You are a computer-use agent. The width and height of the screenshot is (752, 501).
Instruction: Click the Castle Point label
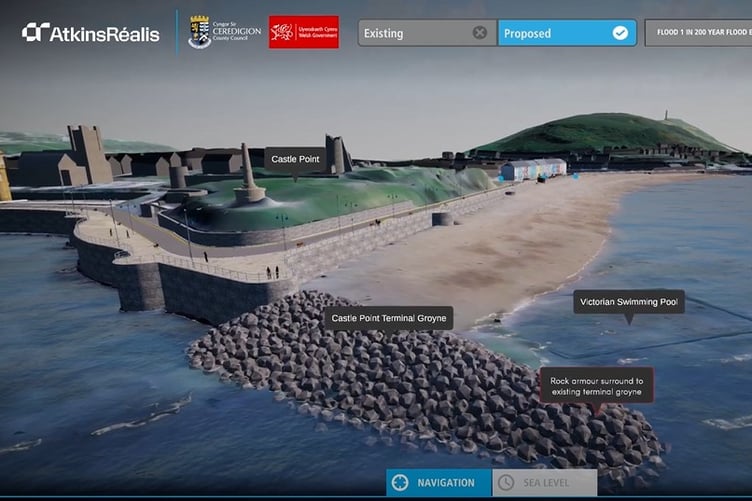[x=295, y=159]
